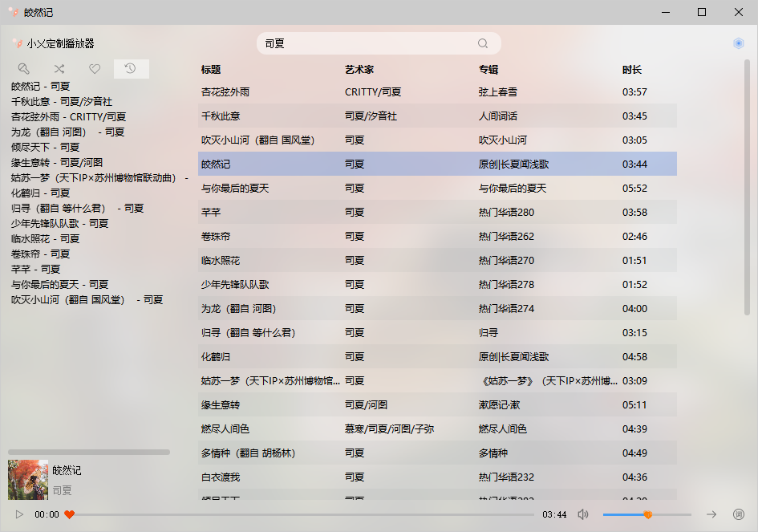Click the album art thumbnail bottom-left
The height and width of the screenshot is (532, 758).
[29, 480]
